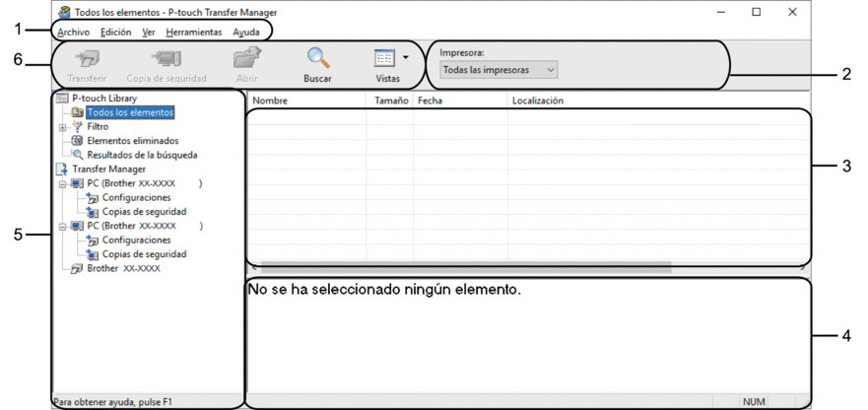Collapse the second PC (Brother XX-XXXX) node

click(x=64, y=226)
